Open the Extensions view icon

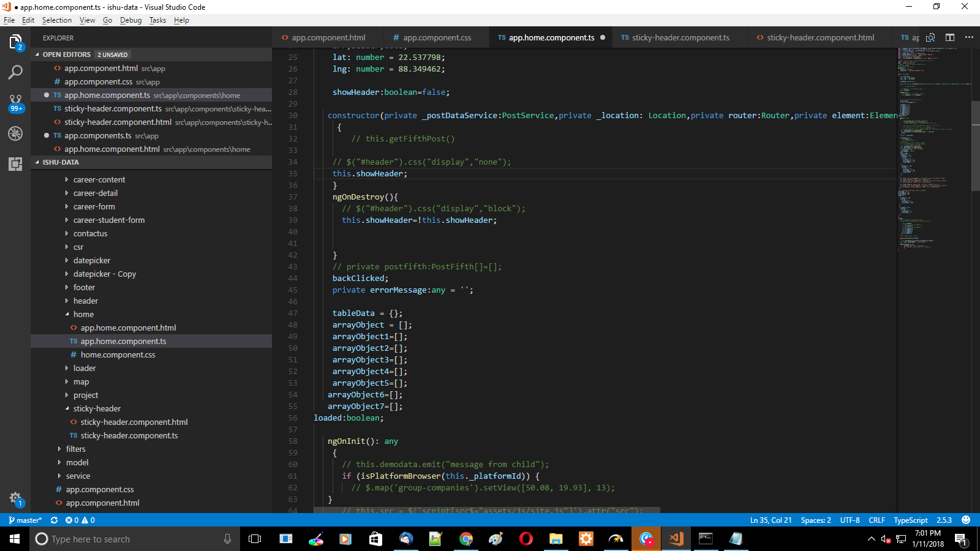click(15, 163)
